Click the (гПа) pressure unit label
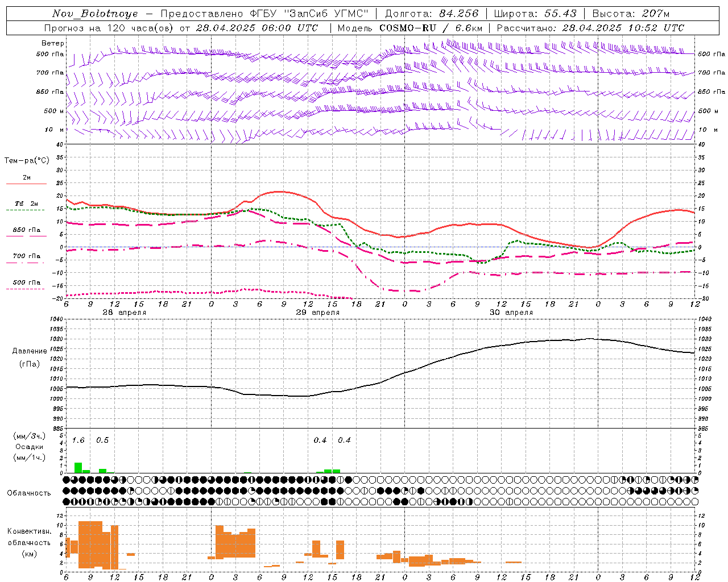This screenshot has width=728, height=582. (30, 364)
